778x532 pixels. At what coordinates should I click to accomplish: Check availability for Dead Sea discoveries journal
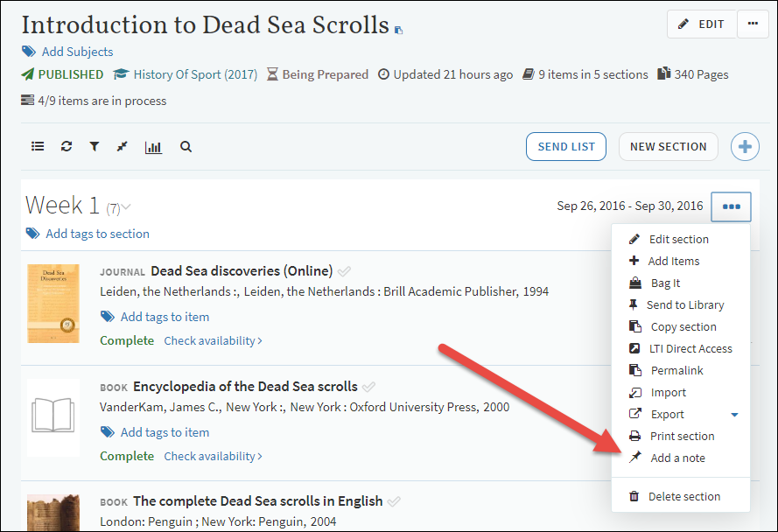[x=214, y=341]
